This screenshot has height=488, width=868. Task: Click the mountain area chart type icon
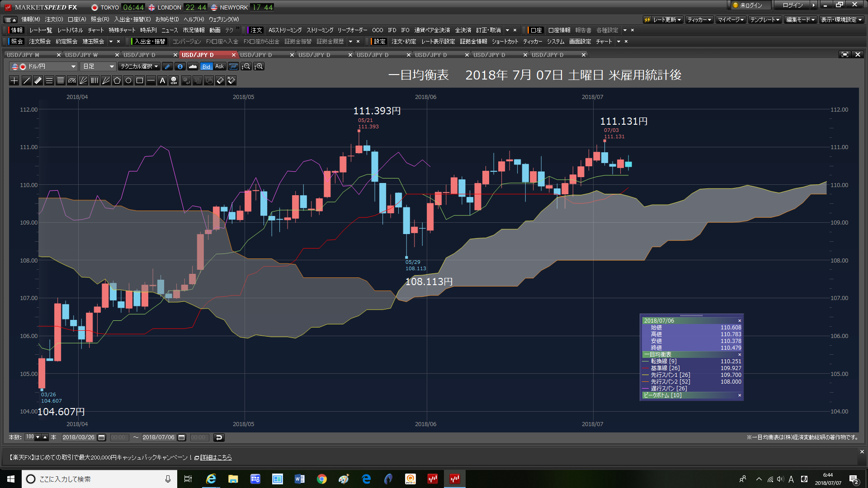193,66
